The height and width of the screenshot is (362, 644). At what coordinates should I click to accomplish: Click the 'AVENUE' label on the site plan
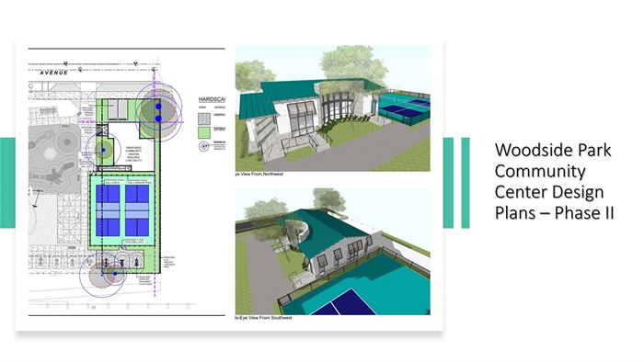click(x=53, y=73)
